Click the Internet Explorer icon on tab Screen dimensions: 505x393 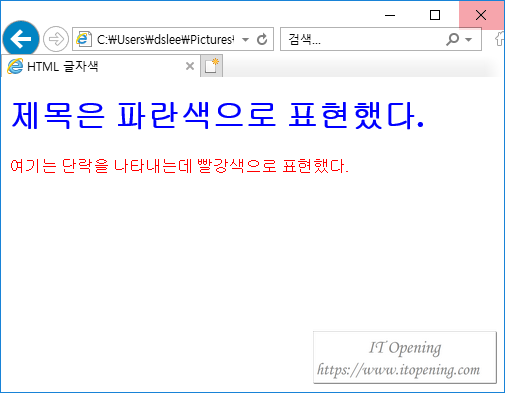pos(15,66)
